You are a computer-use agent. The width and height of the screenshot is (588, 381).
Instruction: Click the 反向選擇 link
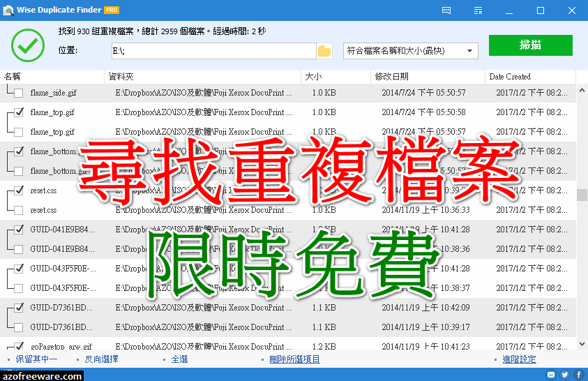click(x=101, y=359)
